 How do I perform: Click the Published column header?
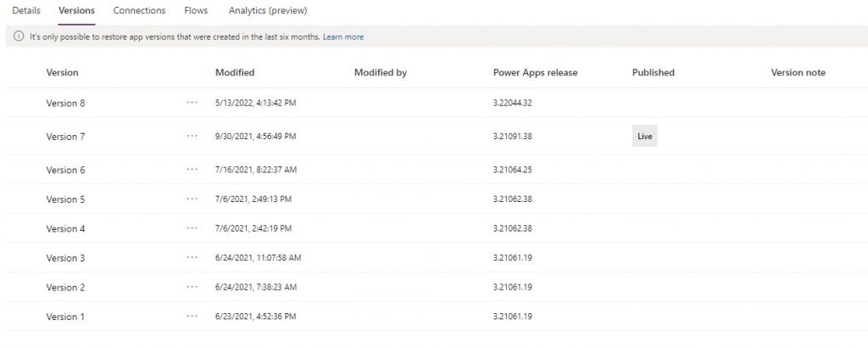653,73
